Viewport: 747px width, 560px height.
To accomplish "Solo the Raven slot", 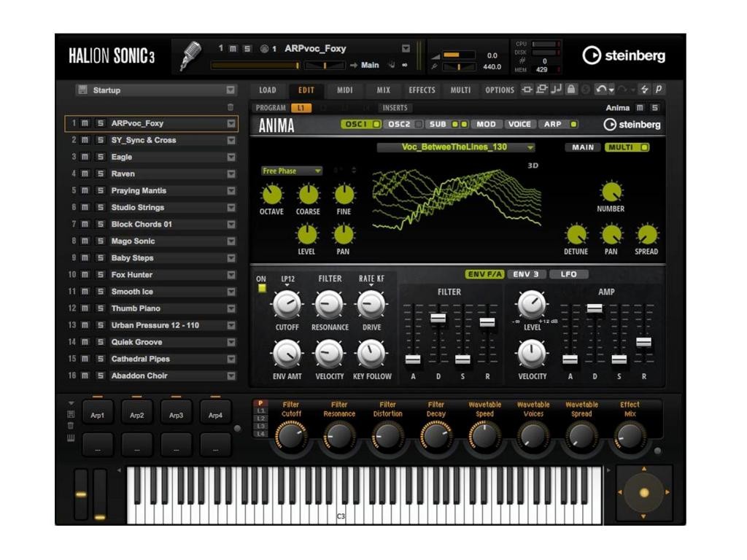I will click(100, 174).
